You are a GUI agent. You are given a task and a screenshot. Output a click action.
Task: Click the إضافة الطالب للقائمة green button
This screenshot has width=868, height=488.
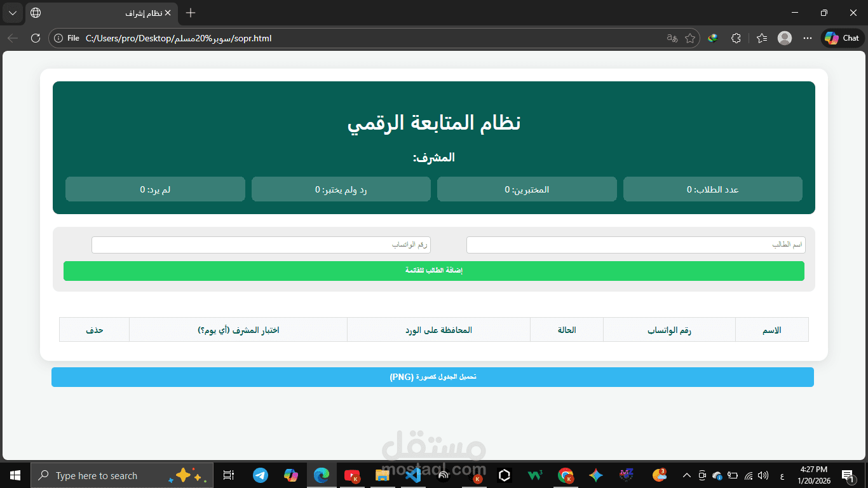click(433, 271)
